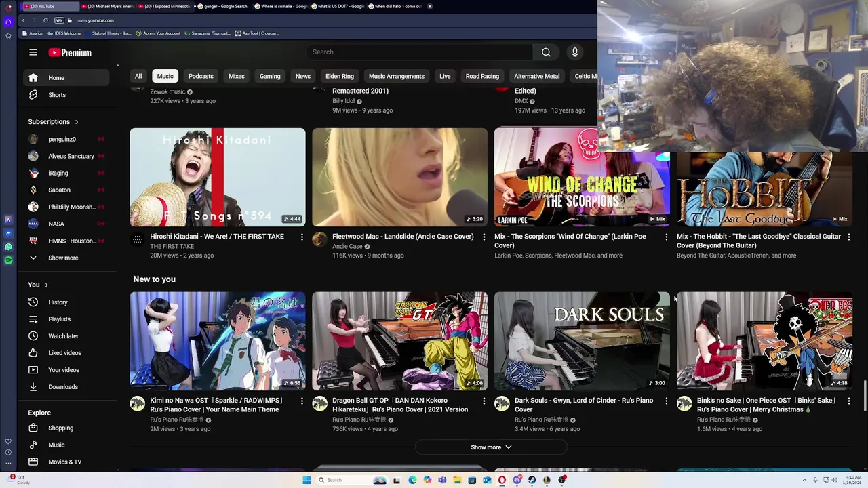
Task: Open the You section chevron
Action: click(46, 285)
